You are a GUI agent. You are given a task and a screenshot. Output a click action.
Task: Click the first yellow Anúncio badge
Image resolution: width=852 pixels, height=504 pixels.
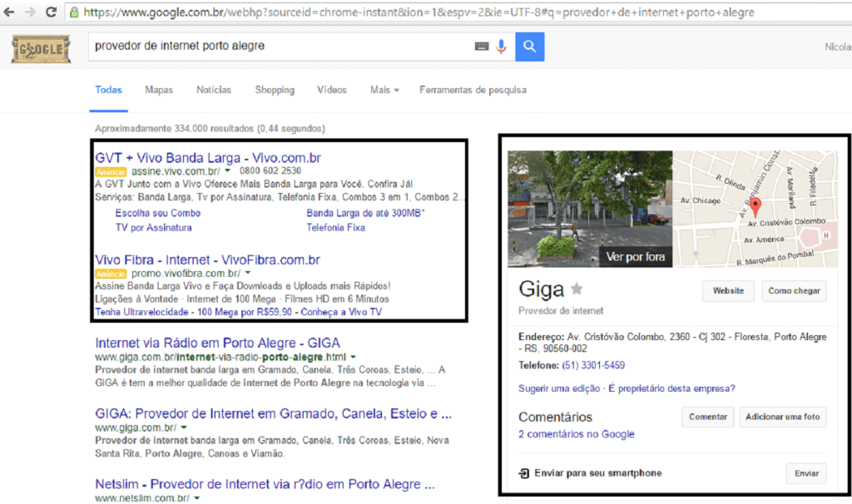pos(111,171)
